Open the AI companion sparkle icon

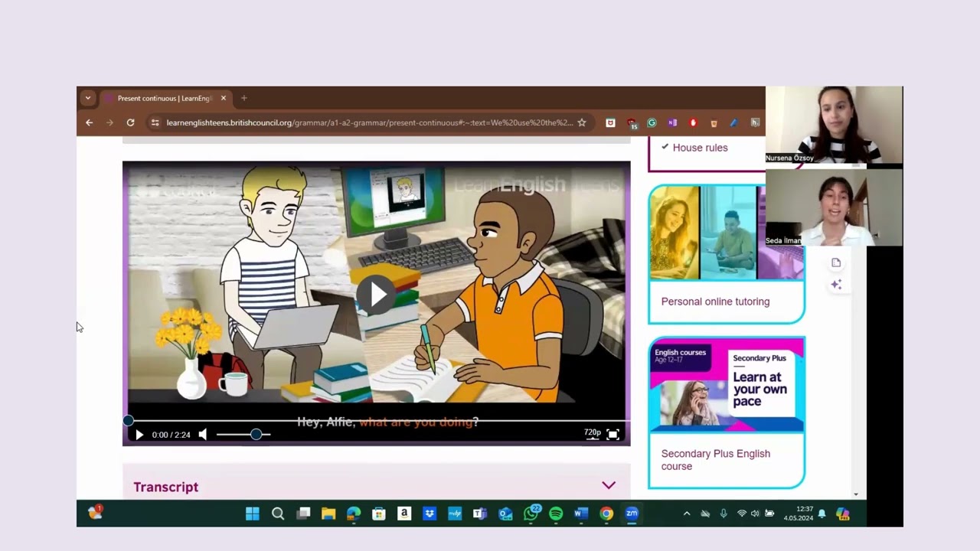coord(836,285)
